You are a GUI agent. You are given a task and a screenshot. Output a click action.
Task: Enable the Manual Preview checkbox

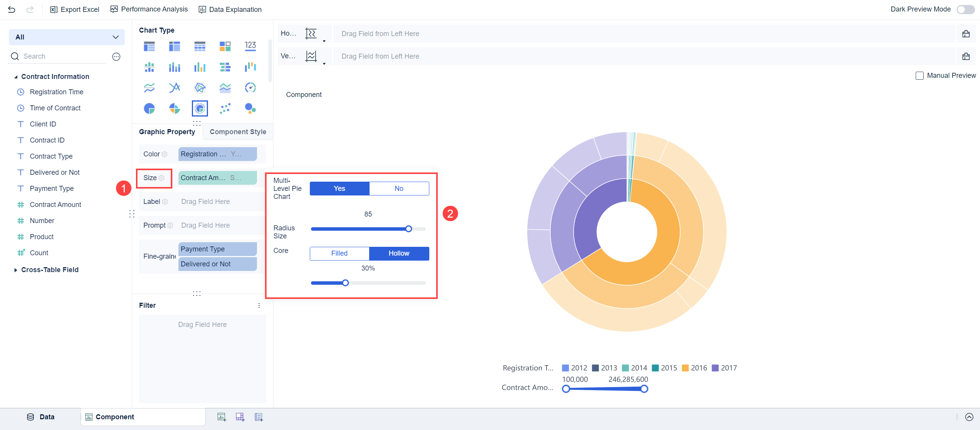[919, 76]
